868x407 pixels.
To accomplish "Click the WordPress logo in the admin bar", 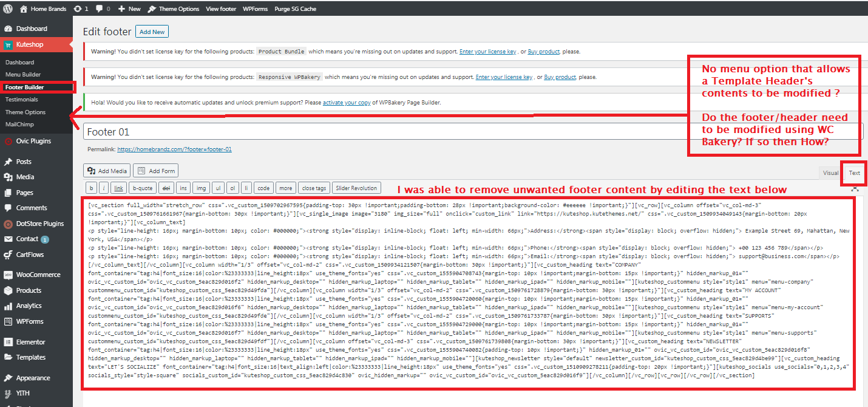I will point(8,9).
